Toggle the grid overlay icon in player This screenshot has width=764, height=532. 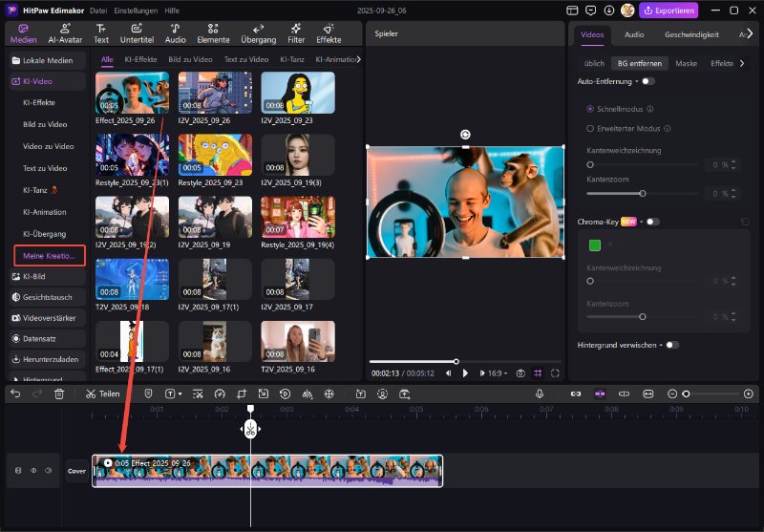tap(538, 373)
